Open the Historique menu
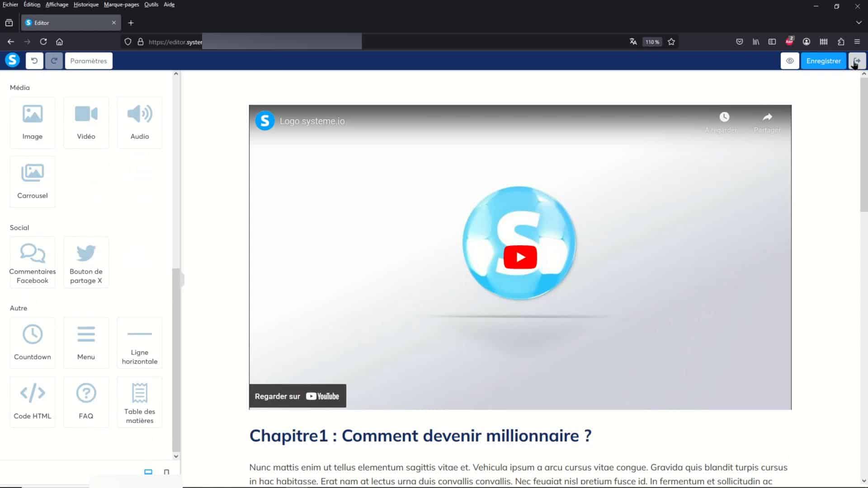The width and height of the screenshot is (868, 488). click(x=86, y=5)
